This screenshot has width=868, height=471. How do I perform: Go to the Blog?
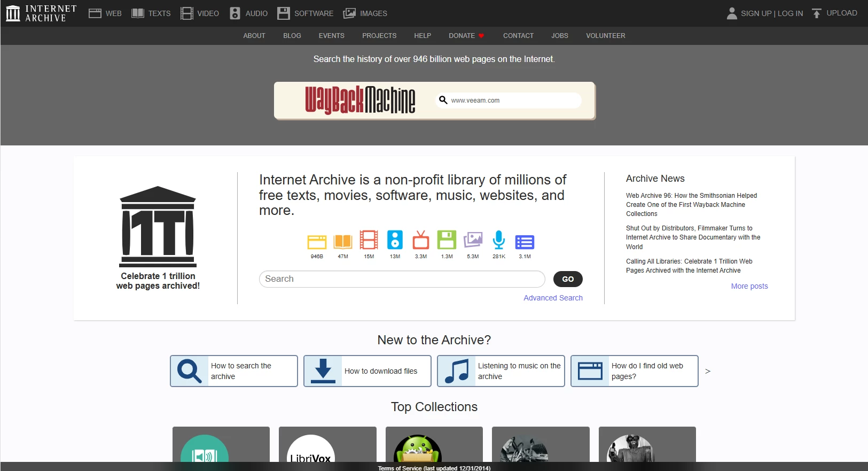(x=292, y=36)
